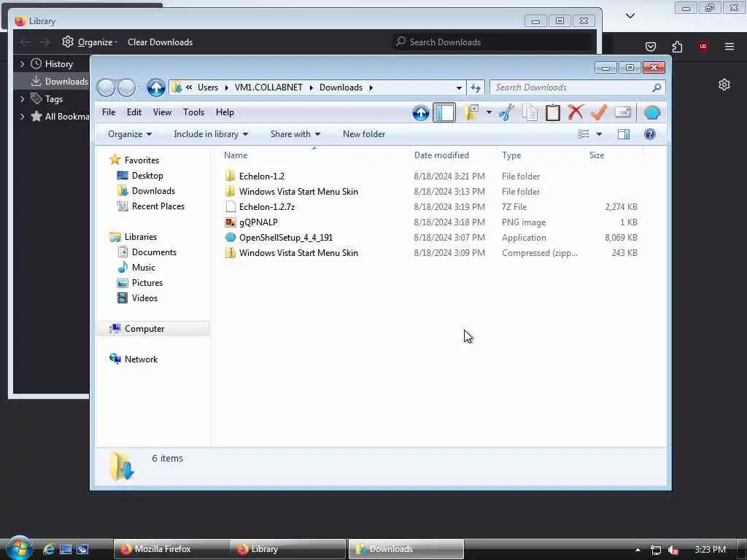Toggle the navigation pane toolbar button
Image resolution: width=747 pixels, height=560 pixels.
444,113
